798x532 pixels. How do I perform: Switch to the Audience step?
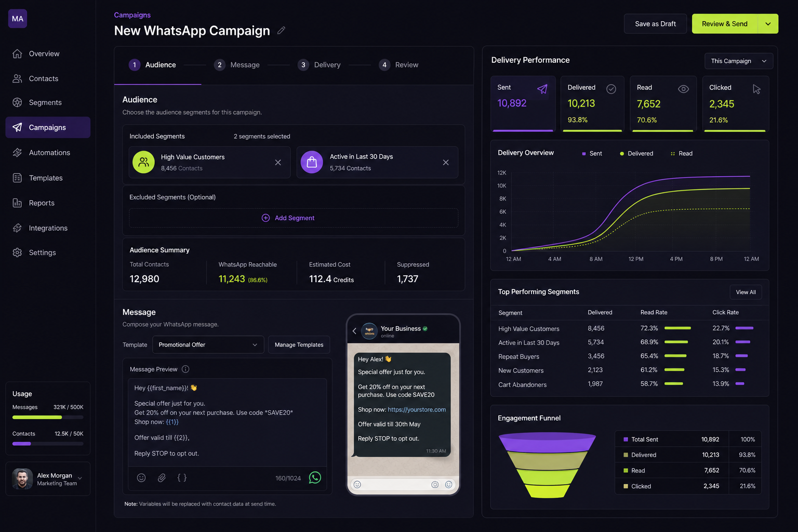click(x=153, y=65)
